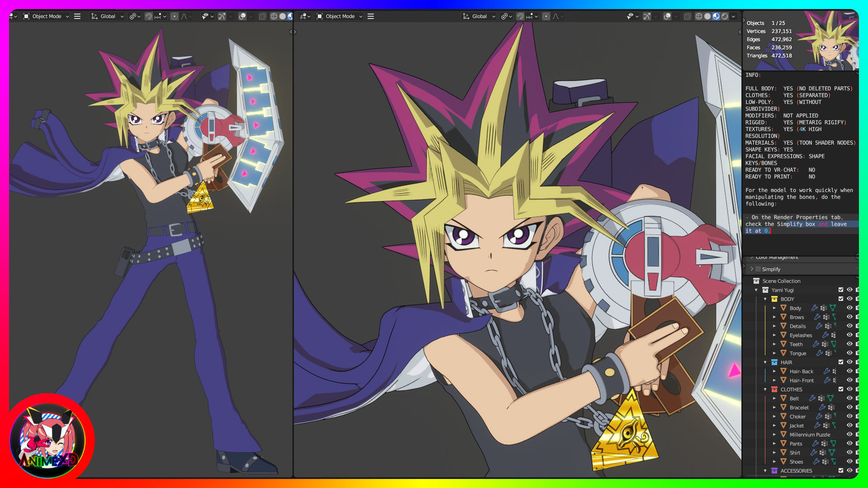Hide the Jacket object in viewport

point(849,425)
